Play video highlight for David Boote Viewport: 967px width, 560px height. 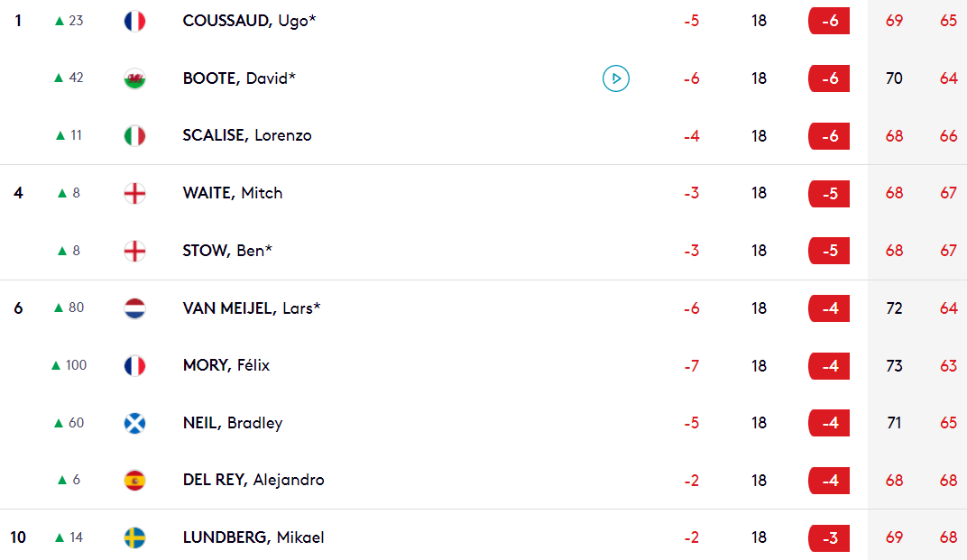point(615,78)
